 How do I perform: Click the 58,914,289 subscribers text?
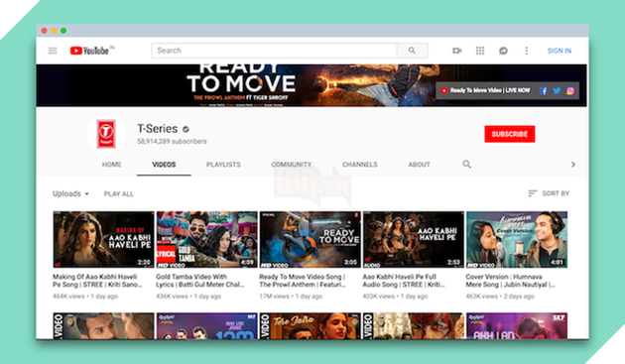tap(172, 141)
